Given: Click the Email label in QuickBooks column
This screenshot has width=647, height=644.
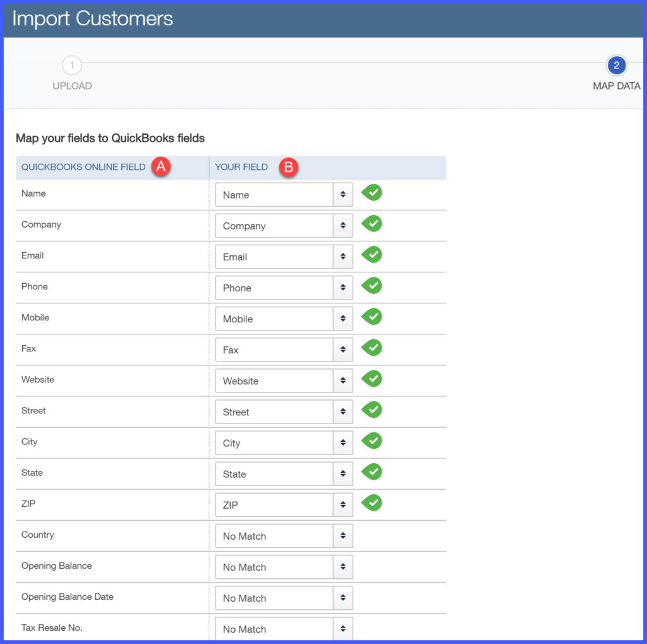Looking at the screenshot, I should tap(33, 255).
